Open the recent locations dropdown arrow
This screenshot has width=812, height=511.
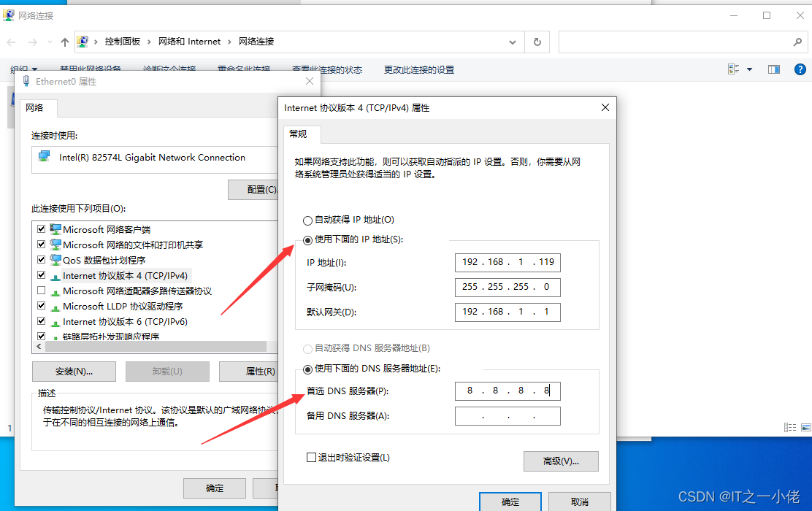(50, 42)
